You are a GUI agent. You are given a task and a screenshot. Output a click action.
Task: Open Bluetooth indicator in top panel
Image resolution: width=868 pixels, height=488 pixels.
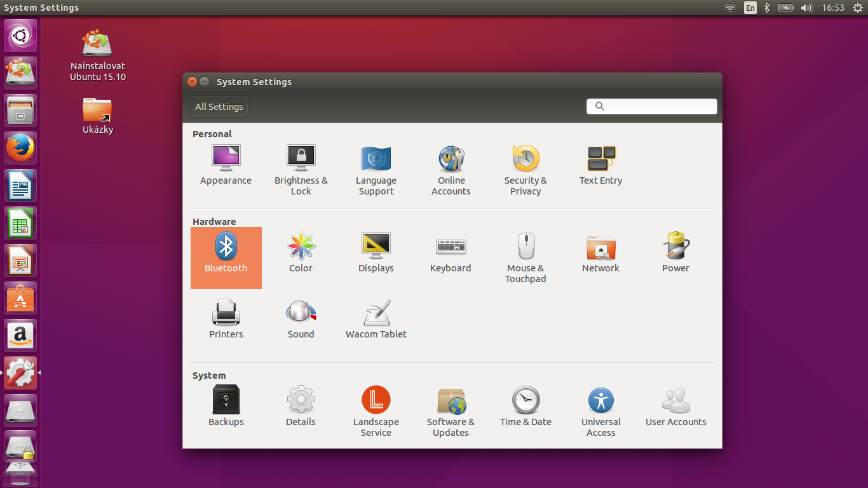coord(767,8)
